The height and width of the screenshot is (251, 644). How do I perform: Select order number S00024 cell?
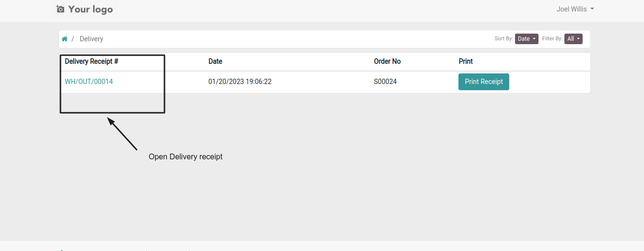point(386,82)
